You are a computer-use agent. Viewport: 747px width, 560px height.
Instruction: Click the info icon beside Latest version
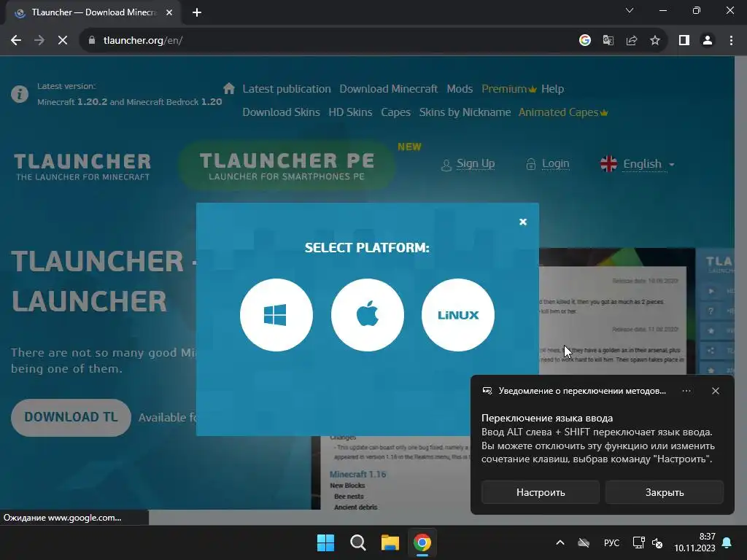(20, 94)
